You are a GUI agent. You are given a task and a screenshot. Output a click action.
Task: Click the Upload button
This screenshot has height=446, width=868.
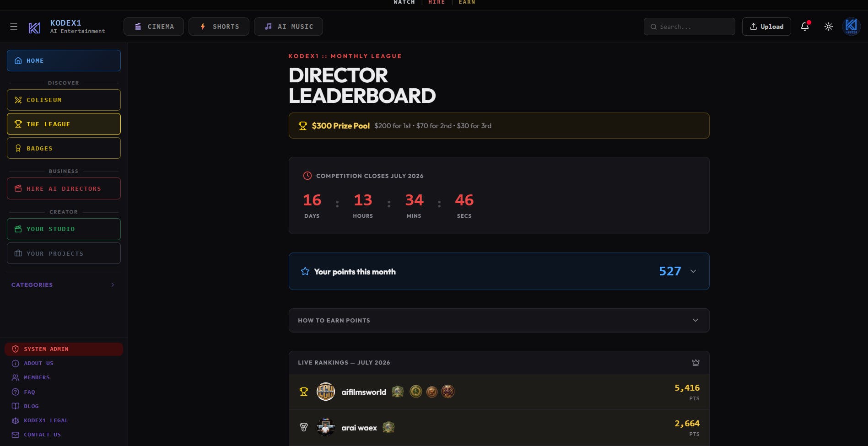[x=766, y=27]
